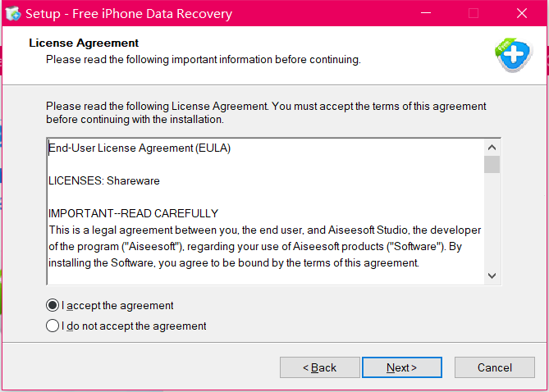Close the Setup window with the X
Image resolution: width=549 pixels, height=392 pixels.
(522, 13)
